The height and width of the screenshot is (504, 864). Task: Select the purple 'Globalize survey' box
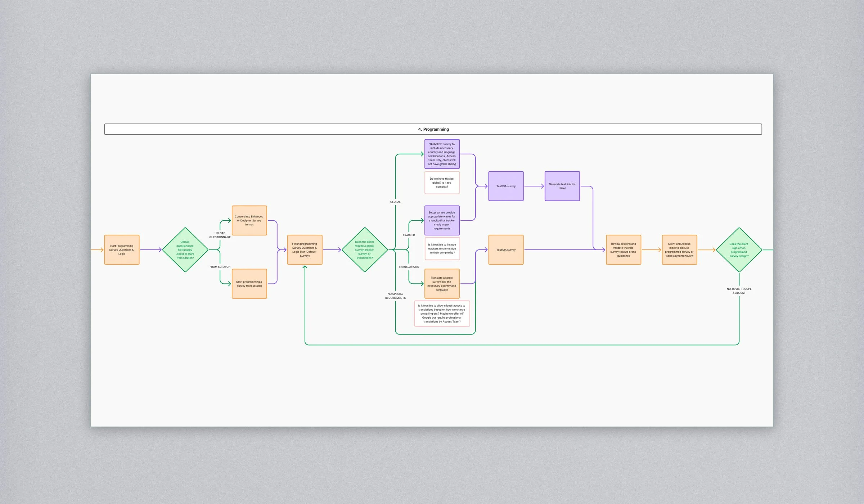tap(442, 154)
